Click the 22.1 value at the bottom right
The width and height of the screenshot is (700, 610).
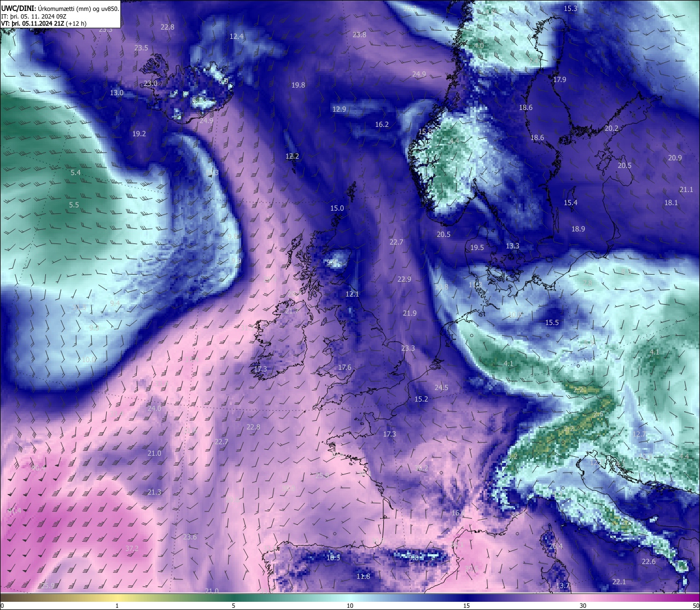click(619, 582)
